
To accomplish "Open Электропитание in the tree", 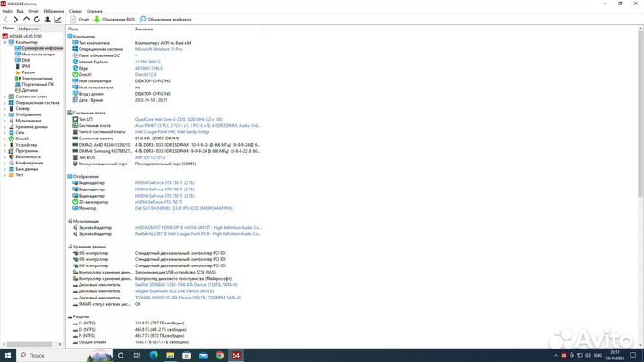I will (37, 79).
